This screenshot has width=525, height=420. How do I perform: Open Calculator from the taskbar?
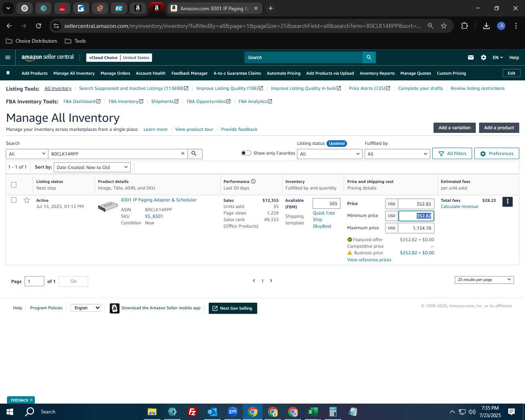click(333, 412)
